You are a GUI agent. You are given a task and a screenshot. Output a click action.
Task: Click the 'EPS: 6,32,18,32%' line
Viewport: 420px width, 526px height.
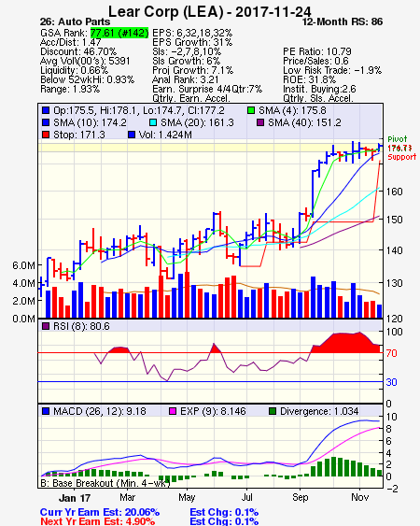pos(192,33)
